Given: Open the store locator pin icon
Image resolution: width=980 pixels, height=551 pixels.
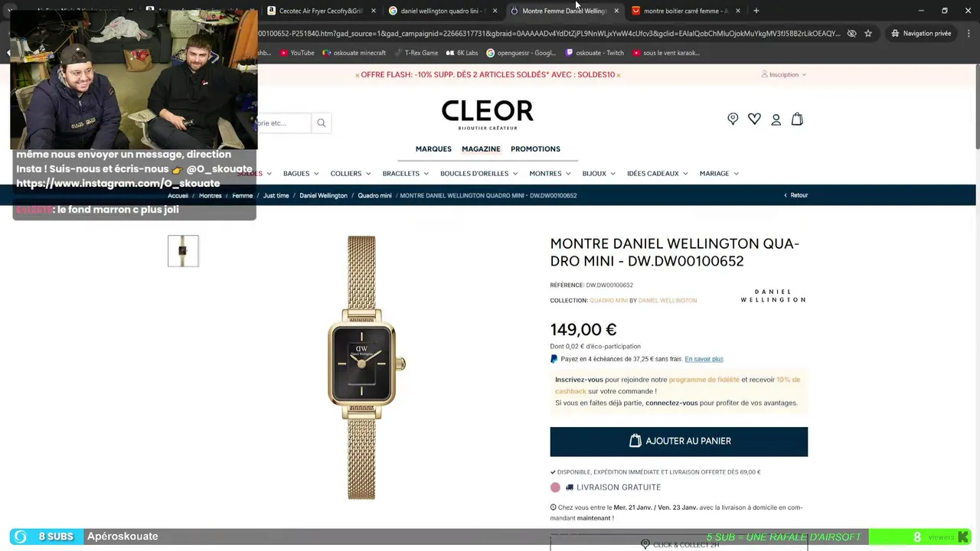Looking at the screenshot, I should [733, 119].
